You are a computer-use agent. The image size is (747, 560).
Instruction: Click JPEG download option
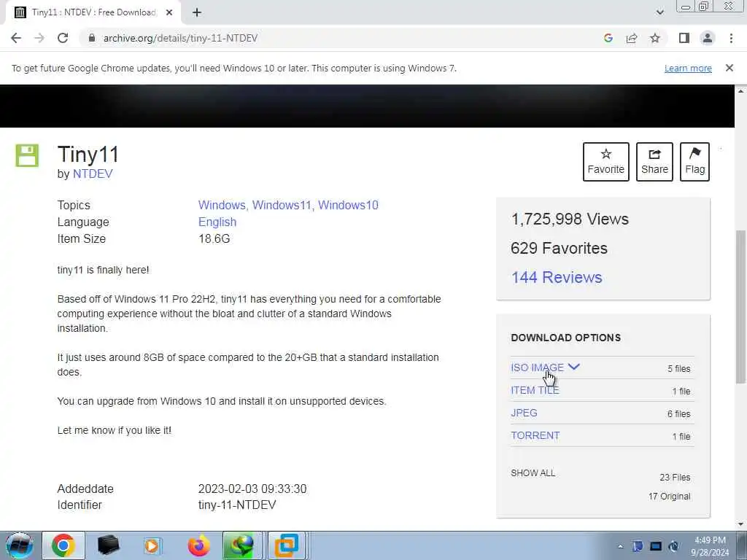click(524, 413)
